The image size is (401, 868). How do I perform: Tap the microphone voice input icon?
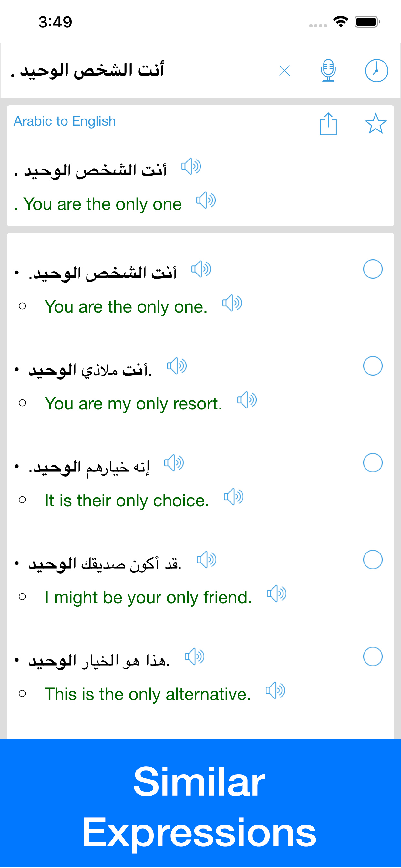[328, 71]
